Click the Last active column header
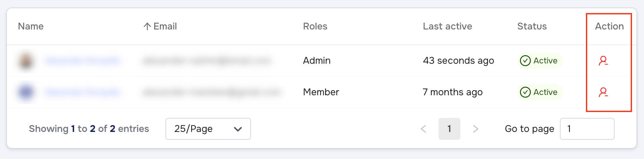Viewport: 644px width, 159px height. click(447, 26)
